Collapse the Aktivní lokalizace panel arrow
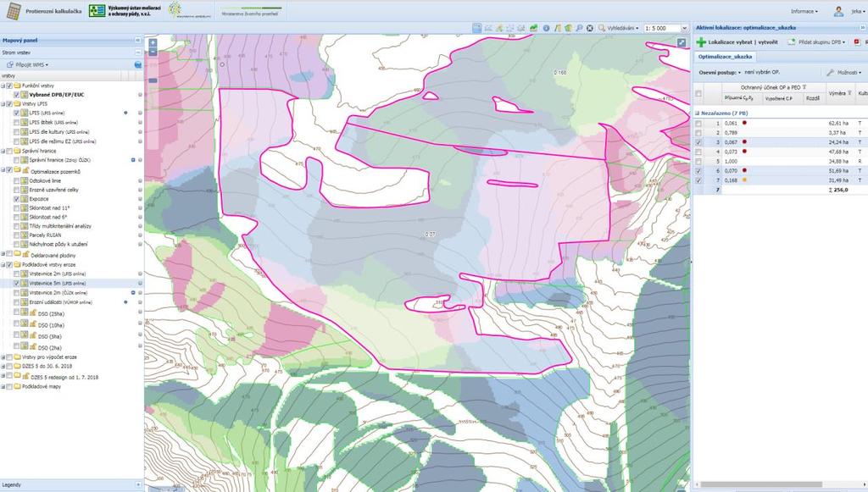The height and width of the screenshot is (492, 868). point(862,27)
